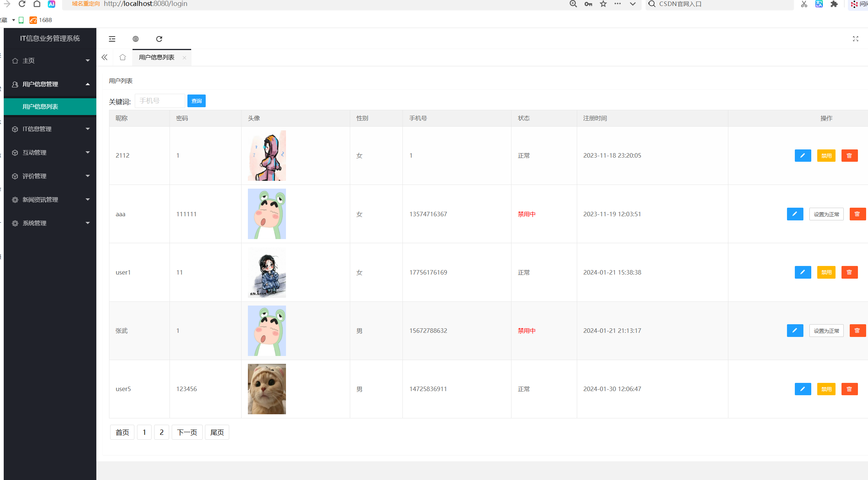
Task: Go to 下一页 in pagination
Action: pyautogui.click(x=187, y=432)
